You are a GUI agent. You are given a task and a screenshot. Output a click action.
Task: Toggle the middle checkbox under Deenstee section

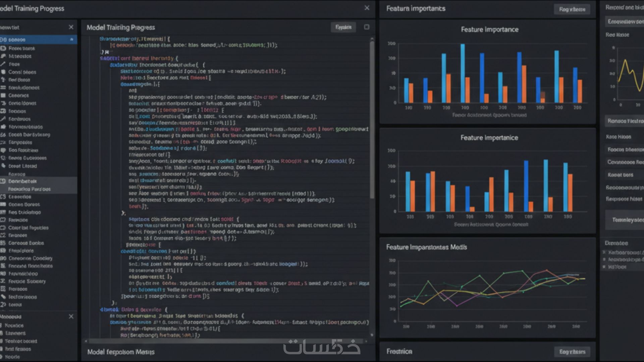point(604,260)
